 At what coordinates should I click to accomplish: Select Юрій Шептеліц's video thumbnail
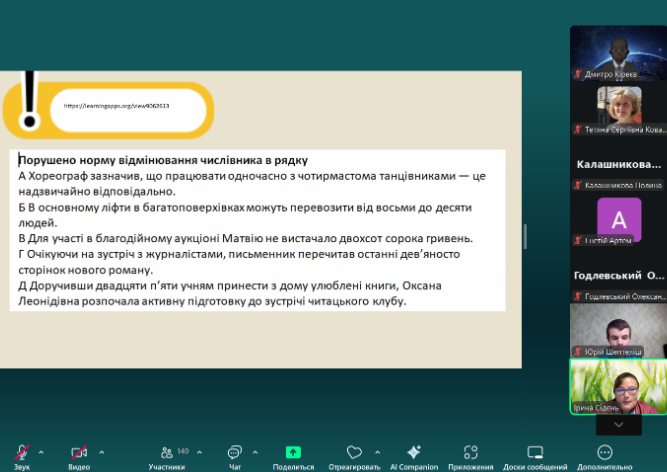[x=618, y=330]
